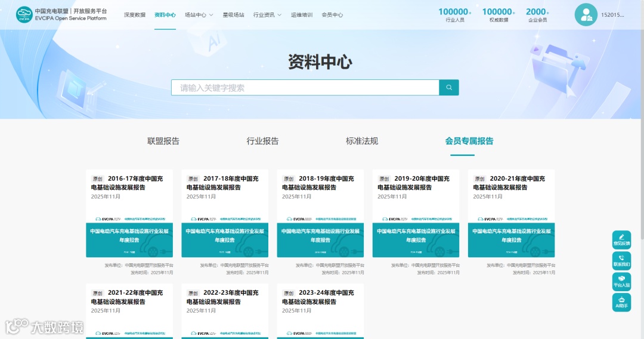Go to 深度数据 in the navigation

[x=135, y=15]
